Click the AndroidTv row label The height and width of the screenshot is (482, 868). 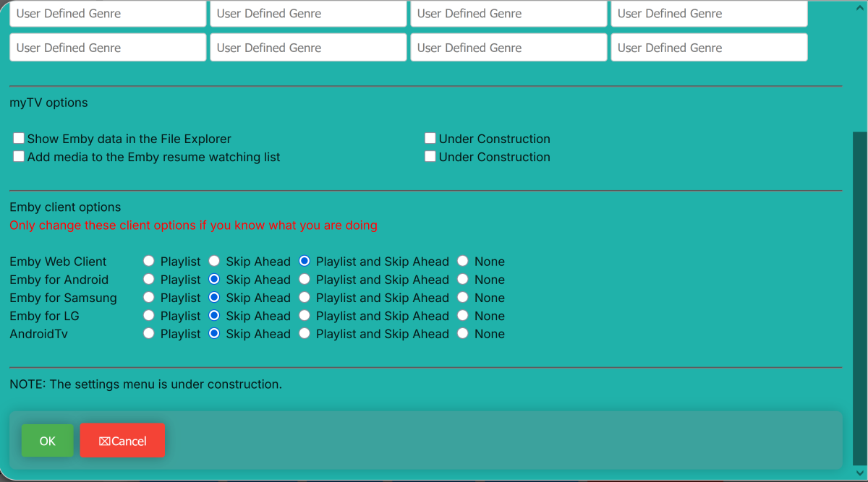38,334
